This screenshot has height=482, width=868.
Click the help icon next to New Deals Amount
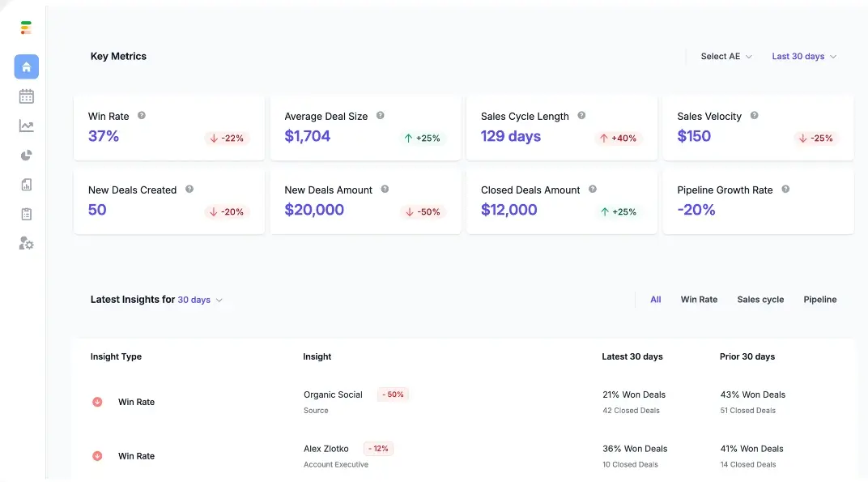click(385, 189)
